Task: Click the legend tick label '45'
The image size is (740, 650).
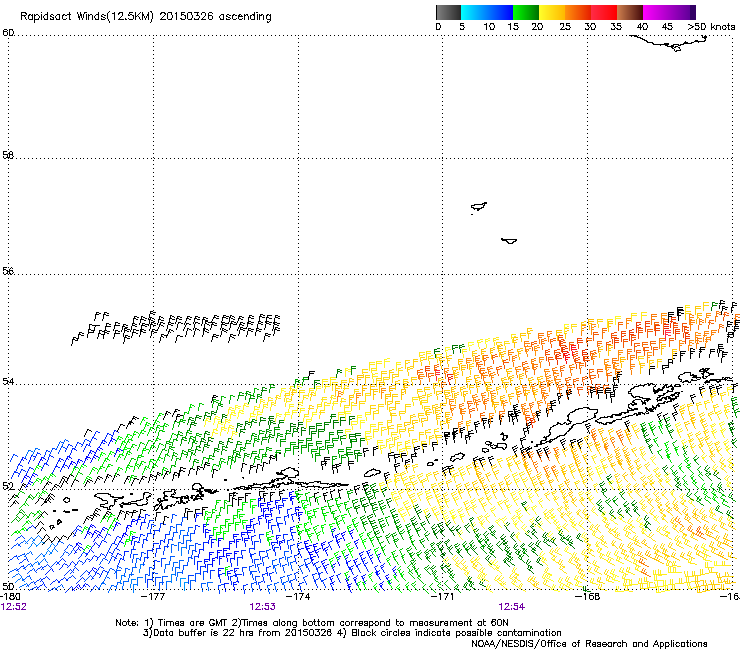Action: [x=667, y=27]
